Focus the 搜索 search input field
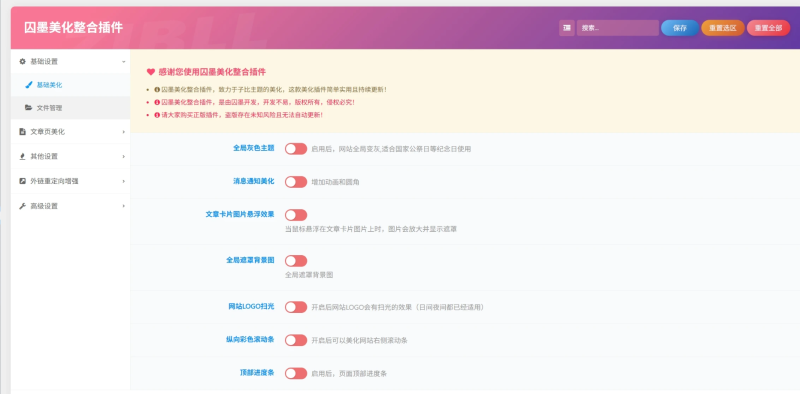This screenshot has width=800, height=394. pyautogui.click(x=617, y=28)
